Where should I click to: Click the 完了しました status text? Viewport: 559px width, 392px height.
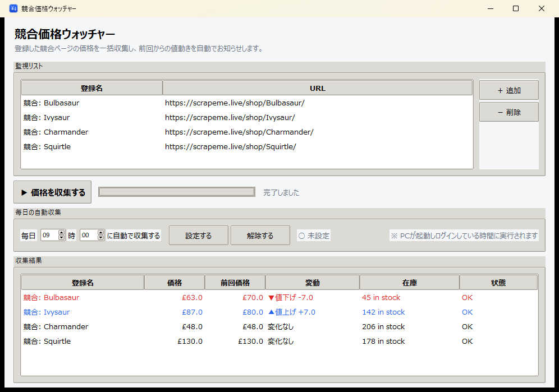click(x=281, y=192)
